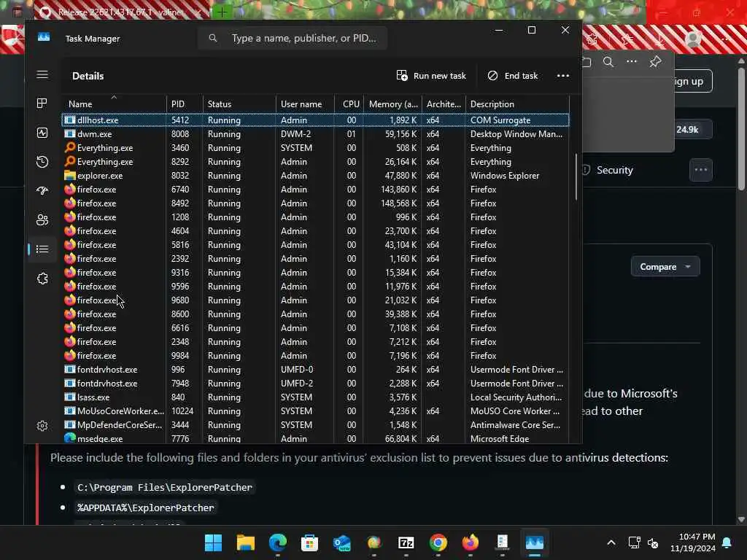Click End task button
This screenshot has height=560, width=747.
[513, 76]
